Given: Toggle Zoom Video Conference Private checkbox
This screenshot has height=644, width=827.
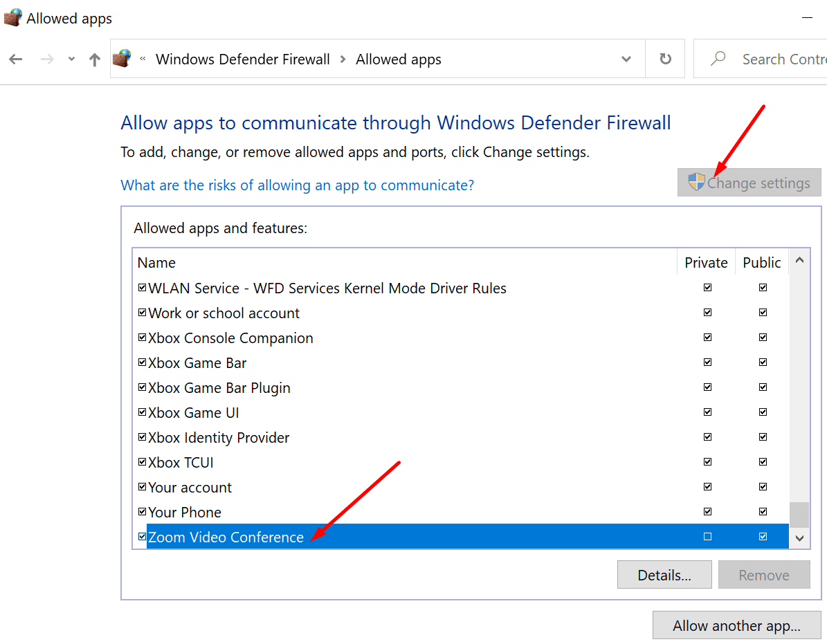Looking at the screenshot, I should [x=707, y=536].
